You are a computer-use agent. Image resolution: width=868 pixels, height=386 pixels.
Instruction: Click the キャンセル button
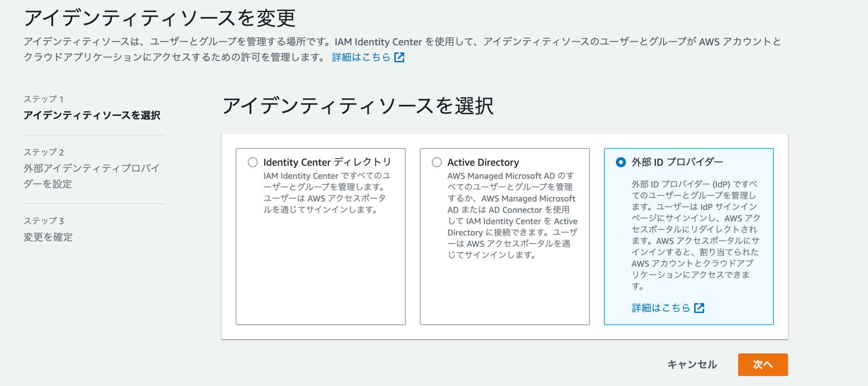[692, 364]
